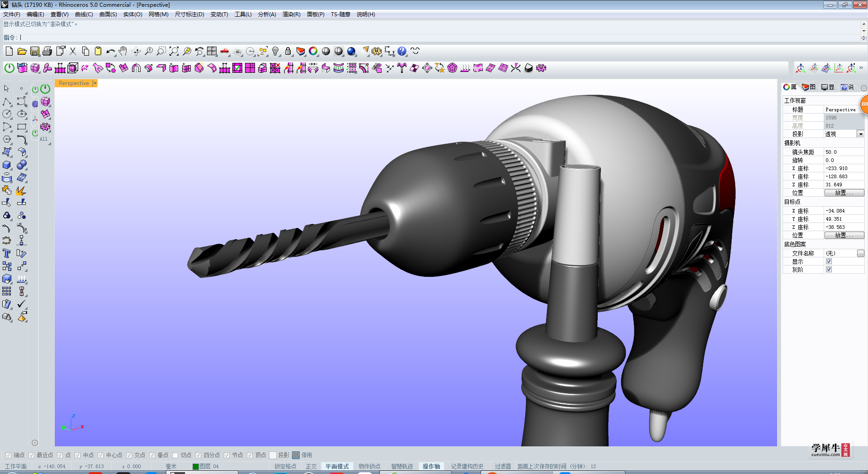Screen dimensions: 868x474
Task: Save the model with the floppy disk icon
Action: click(x=34, y=51)
